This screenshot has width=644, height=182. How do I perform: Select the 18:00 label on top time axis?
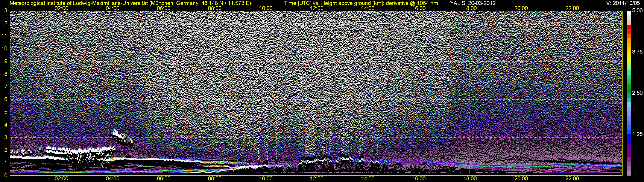[470, 8]
